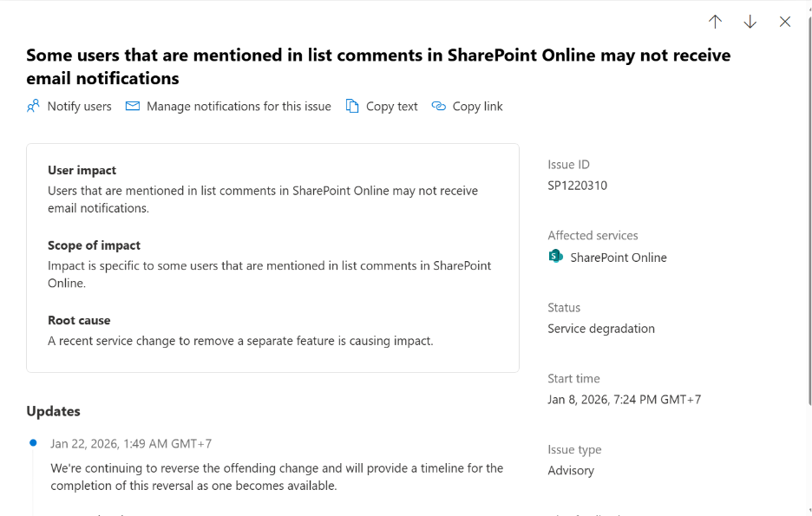Click the envelope icon for managing notifications
Screen dimensions: 812x516
pos(133,106)
